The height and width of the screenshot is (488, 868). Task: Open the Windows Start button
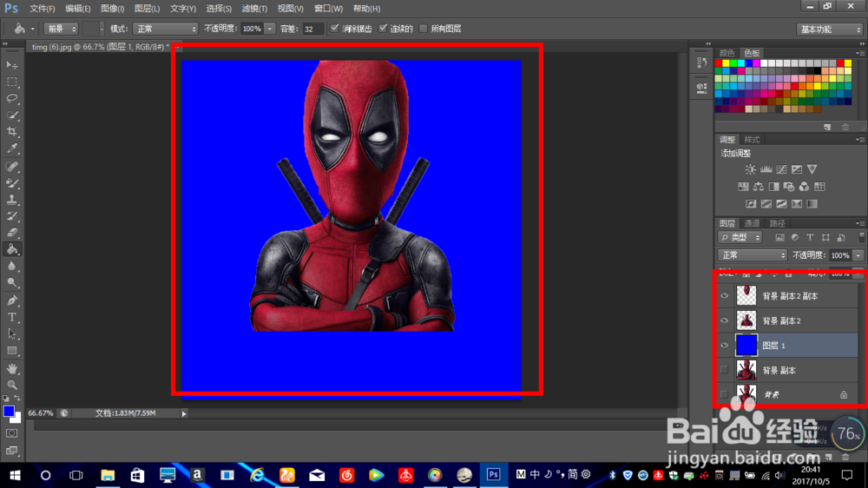point(15,475)
